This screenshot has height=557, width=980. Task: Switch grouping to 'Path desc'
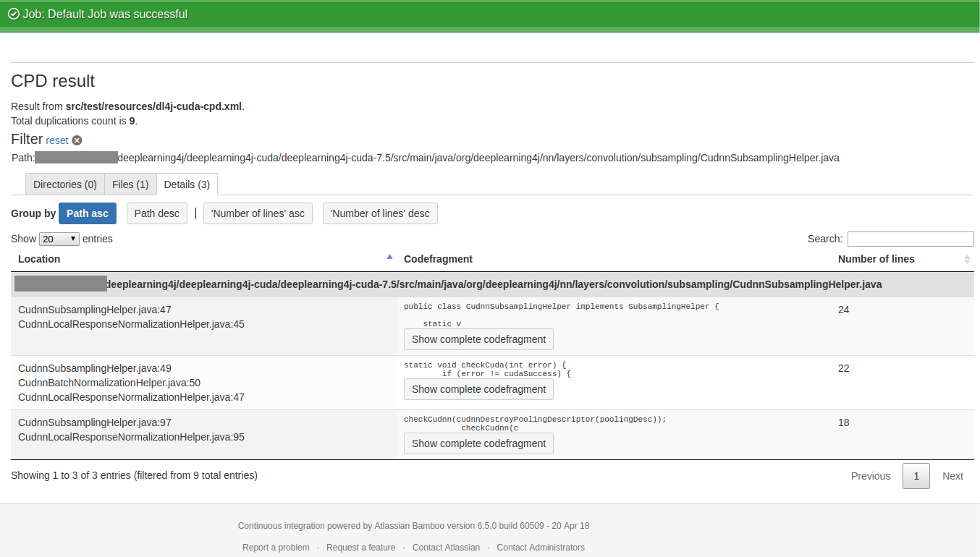click(156, 213)
